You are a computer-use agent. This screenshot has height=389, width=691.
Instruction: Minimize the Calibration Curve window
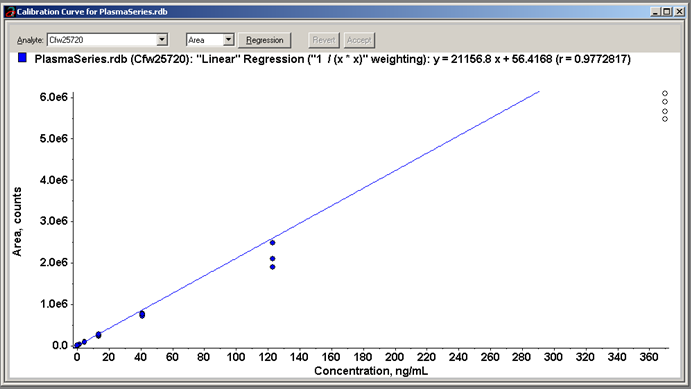656,12
